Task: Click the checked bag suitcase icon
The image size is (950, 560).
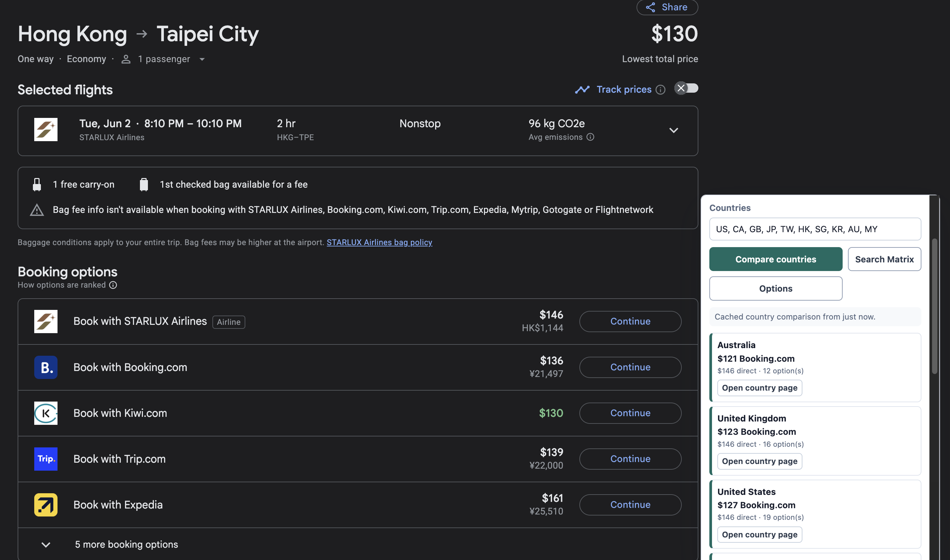Action: [x=144, y=185]
